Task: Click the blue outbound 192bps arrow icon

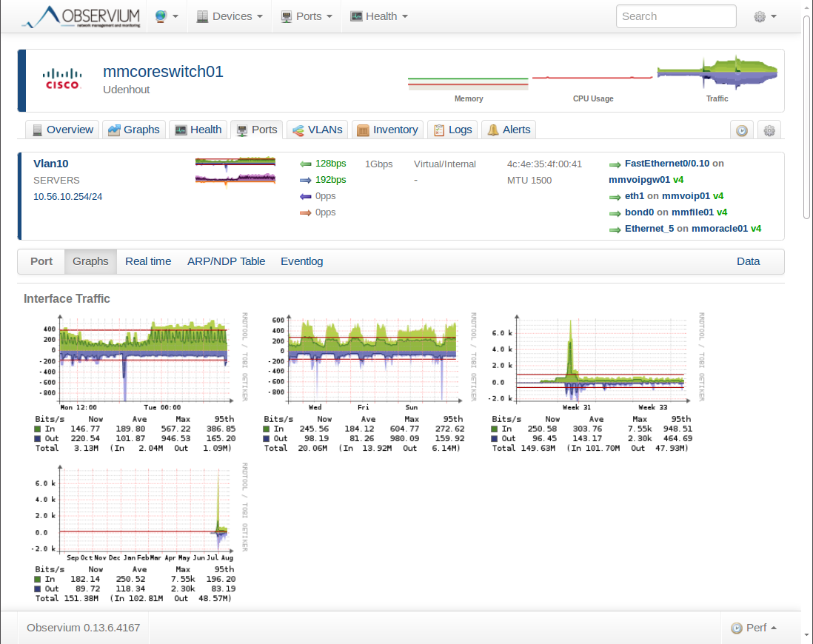Action: coord(305,180)
